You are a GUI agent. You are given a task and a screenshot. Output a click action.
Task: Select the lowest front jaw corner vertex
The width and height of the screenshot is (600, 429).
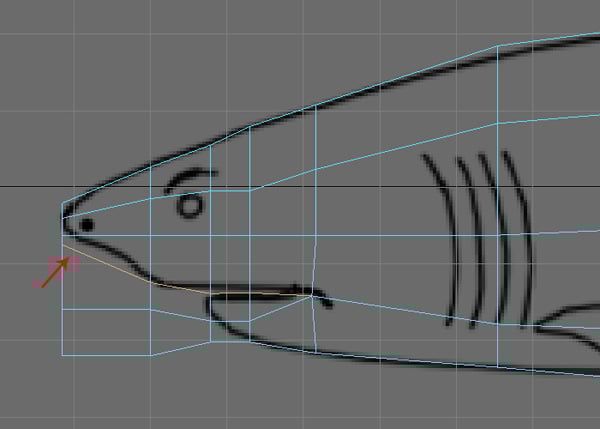62,356
